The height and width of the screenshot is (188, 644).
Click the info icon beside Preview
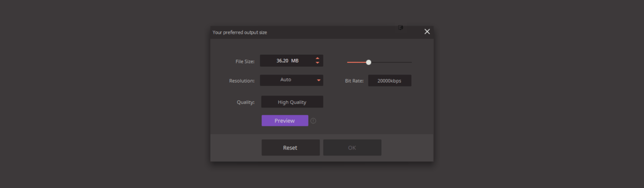click(313, 121)
